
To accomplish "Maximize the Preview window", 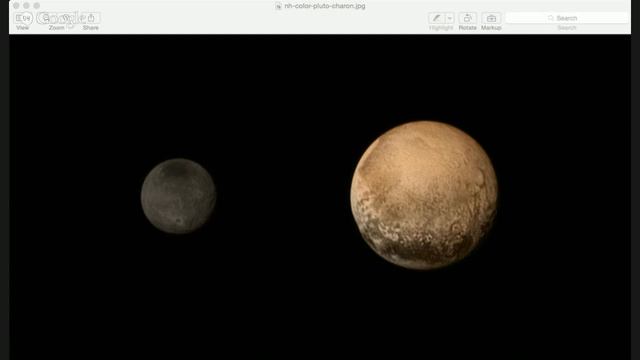I will [x=37, y=6].
